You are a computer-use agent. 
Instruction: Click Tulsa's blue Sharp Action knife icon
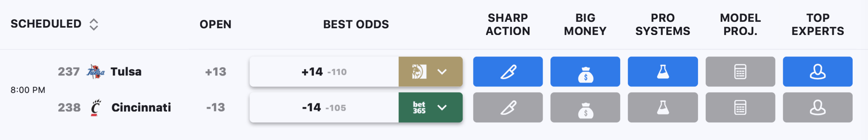tap(508, 72)
